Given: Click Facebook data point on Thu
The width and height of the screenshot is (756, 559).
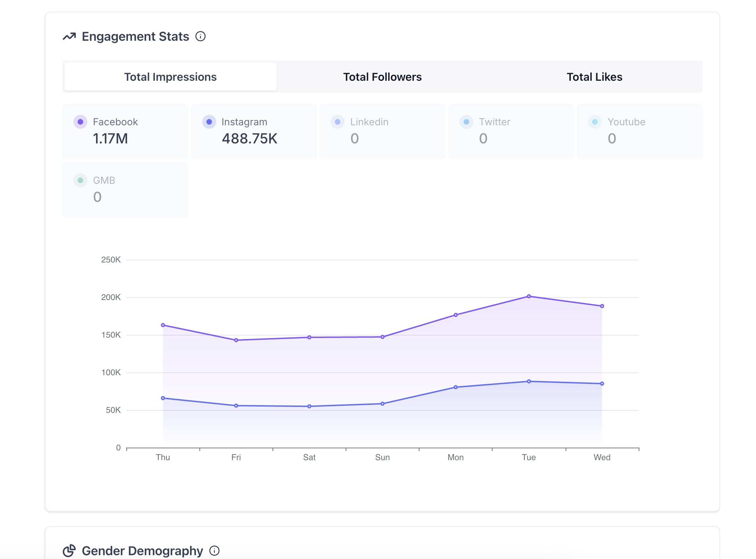Looking at the screenshot, I should (x=163, y=325).
